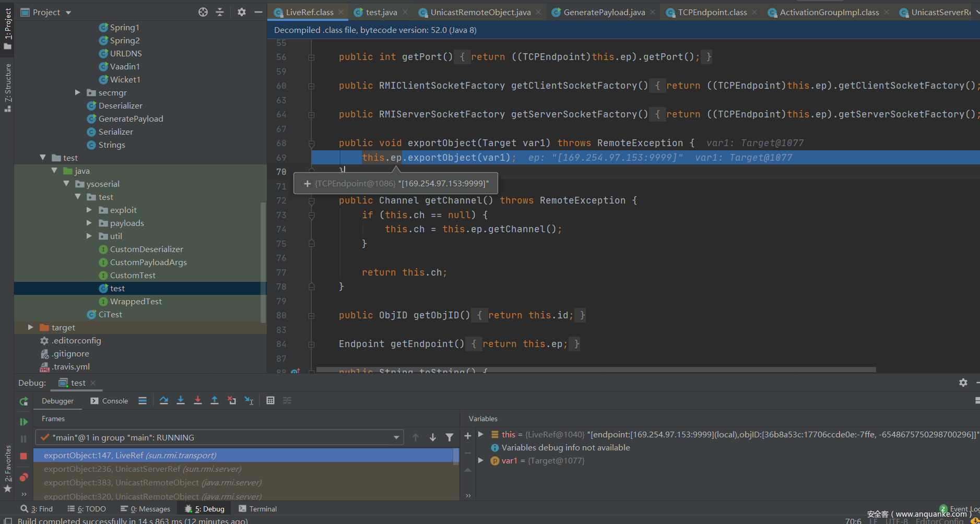This screenshot has width=980, height=524.
Task: Expand the target folder in project tree
Action: coord(31,327)
